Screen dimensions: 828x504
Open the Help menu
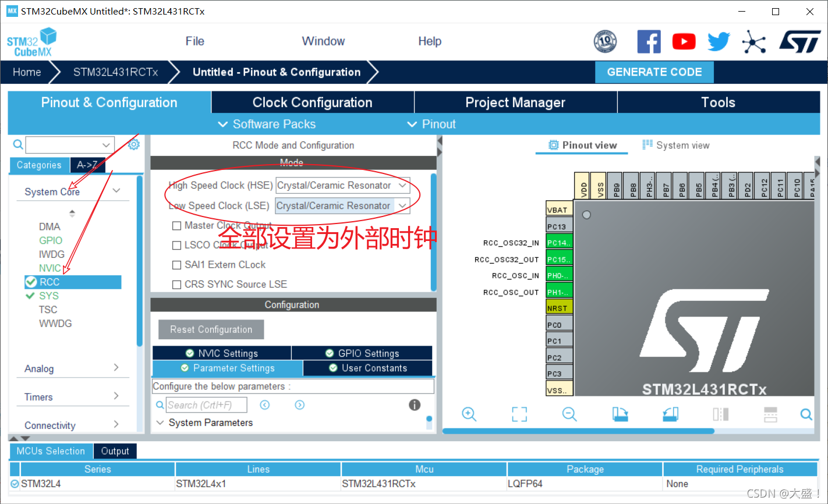(x=430, y=41)
